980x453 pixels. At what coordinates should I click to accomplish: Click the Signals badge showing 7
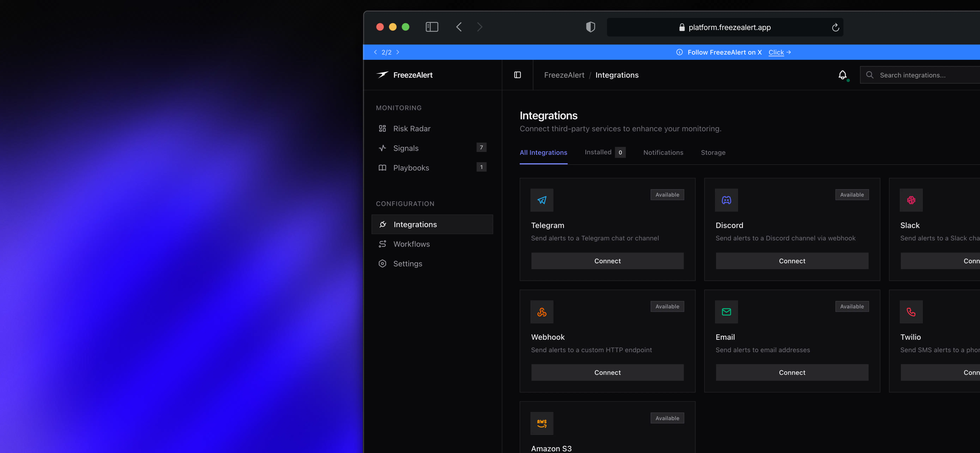[x=481, y=148]
